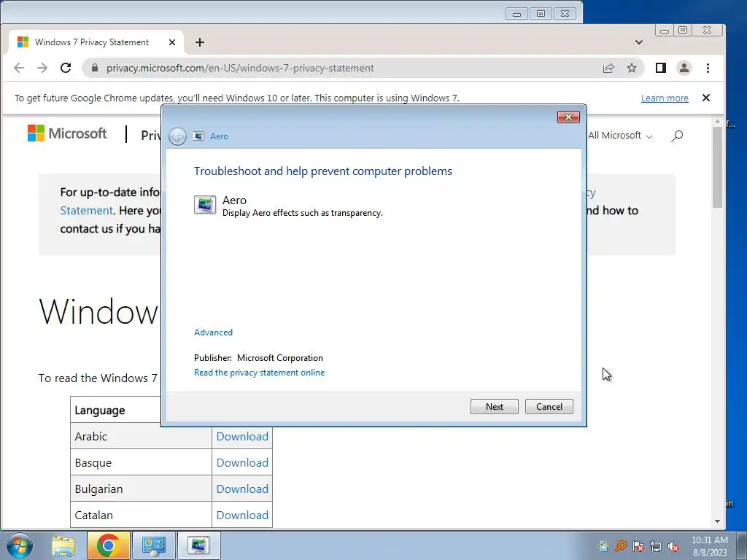This screenshot has width=747, height=560.
Task: Download the Bulgarian privacy statement
Action: 242,489
